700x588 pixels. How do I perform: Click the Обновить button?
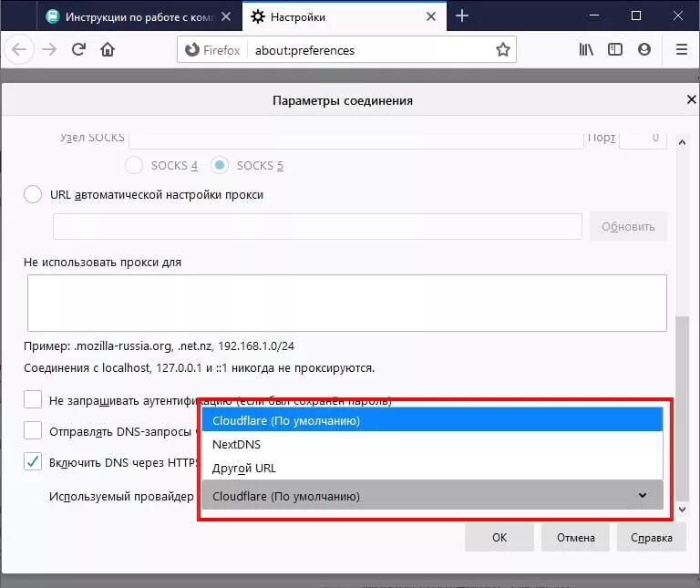pyautogui.click(x=628, y=226)
